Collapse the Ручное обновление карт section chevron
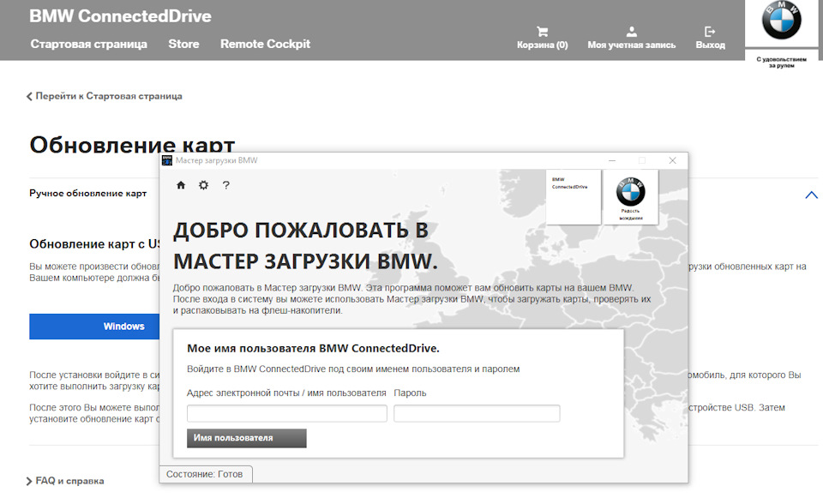 [x=811, y=195]
